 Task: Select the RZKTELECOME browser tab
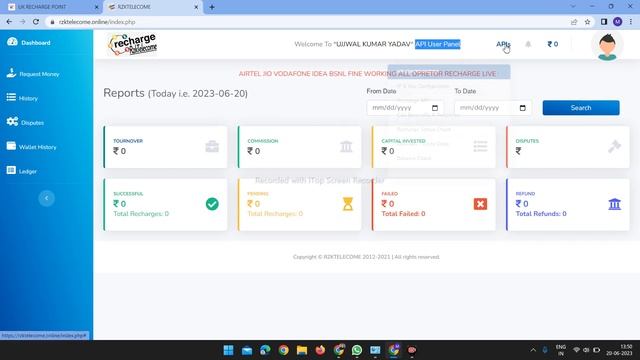[151, 7]
